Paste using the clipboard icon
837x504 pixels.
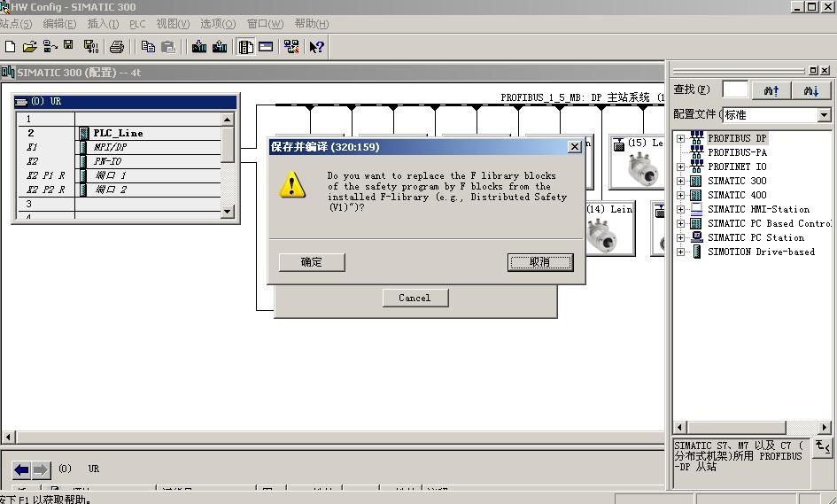(168, 47)
